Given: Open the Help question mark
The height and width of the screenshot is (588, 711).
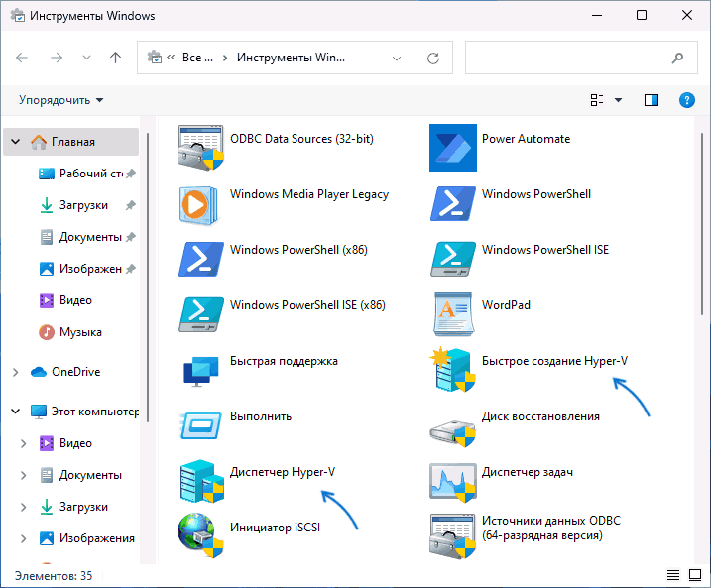Looking at the screenshot, I should pyautogui.click(x=686, y=100).
